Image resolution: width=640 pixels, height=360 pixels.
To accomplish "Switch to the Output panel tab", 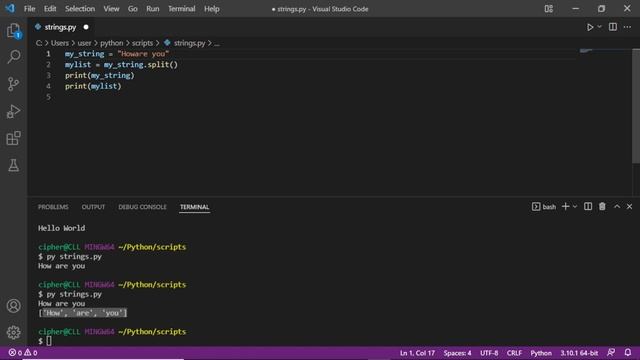I will [x=93, y=207].
